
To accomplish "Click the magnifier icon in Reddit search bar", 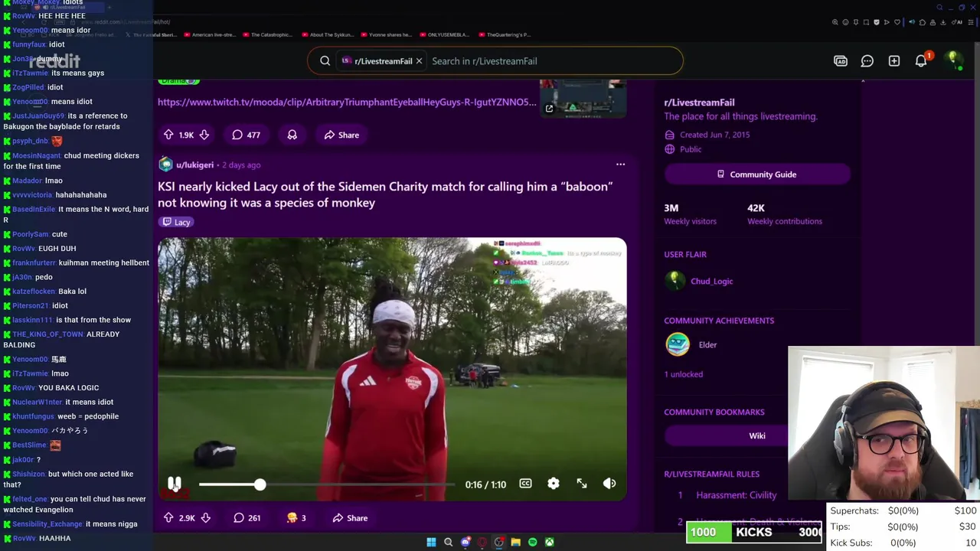I will click(x=325, y=61).
